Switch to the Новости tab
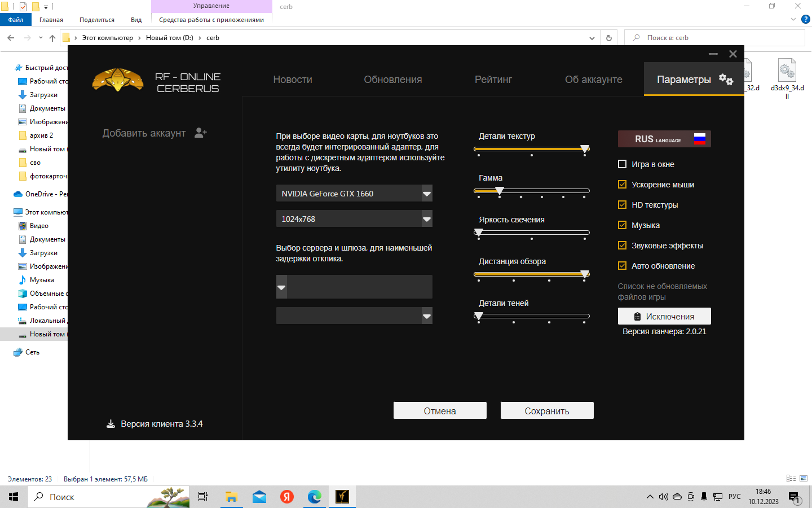The image size is (812, 508). pyautogui.click(x=293, y=80)
